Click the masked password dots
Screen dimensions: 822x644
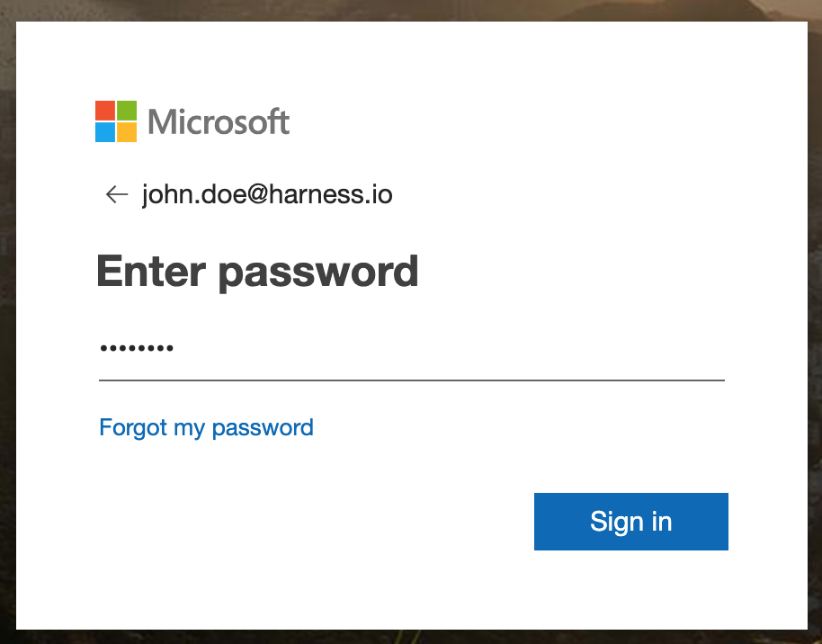pyautogui.click(x=137, y=348)
